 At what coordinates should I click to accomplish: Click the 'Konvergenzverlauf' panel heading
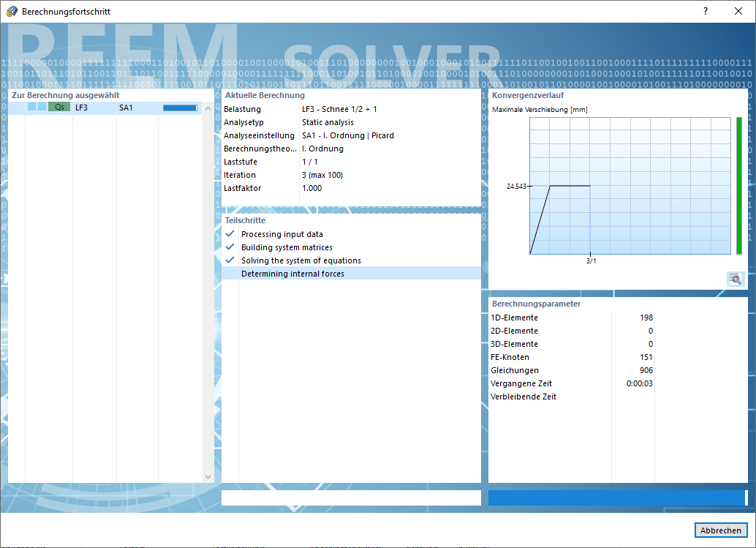tap(527, 95)
